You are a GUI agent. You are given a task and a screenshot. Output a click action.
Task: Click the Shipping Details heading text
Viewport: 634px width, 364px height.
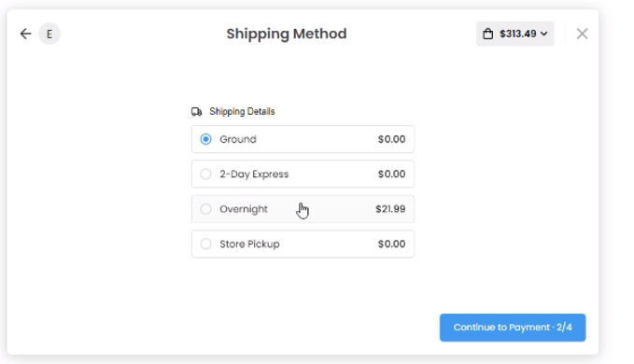(x=242, y=111)
